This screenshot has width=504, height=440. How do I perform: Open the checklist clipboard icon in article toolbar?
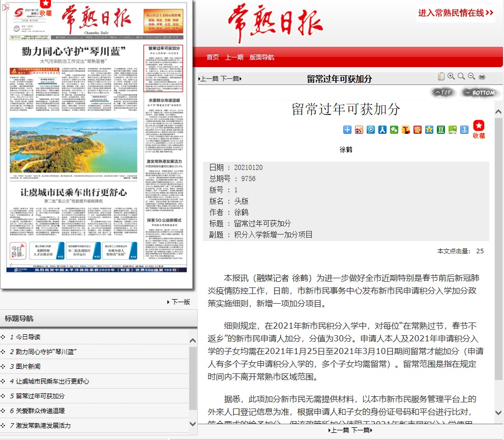tap(441, 76)
